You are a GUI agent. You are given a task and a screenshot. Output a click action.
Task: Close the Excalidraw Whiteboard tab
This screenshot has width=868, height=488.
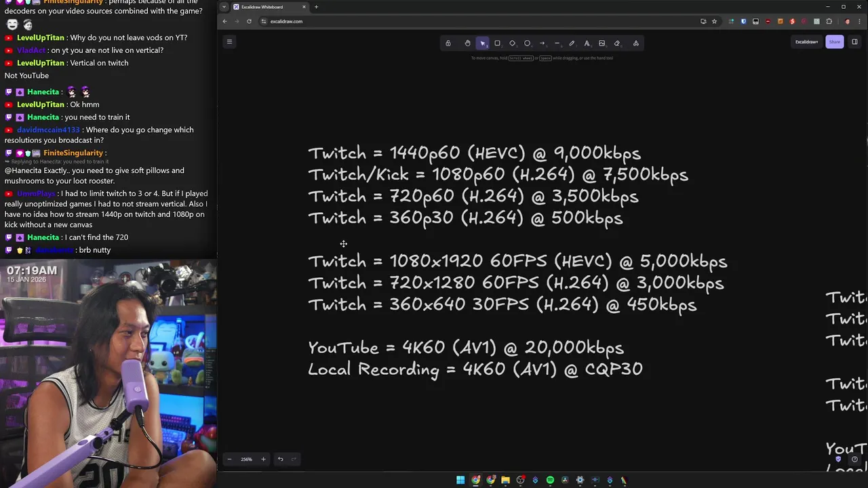point(304,7)
